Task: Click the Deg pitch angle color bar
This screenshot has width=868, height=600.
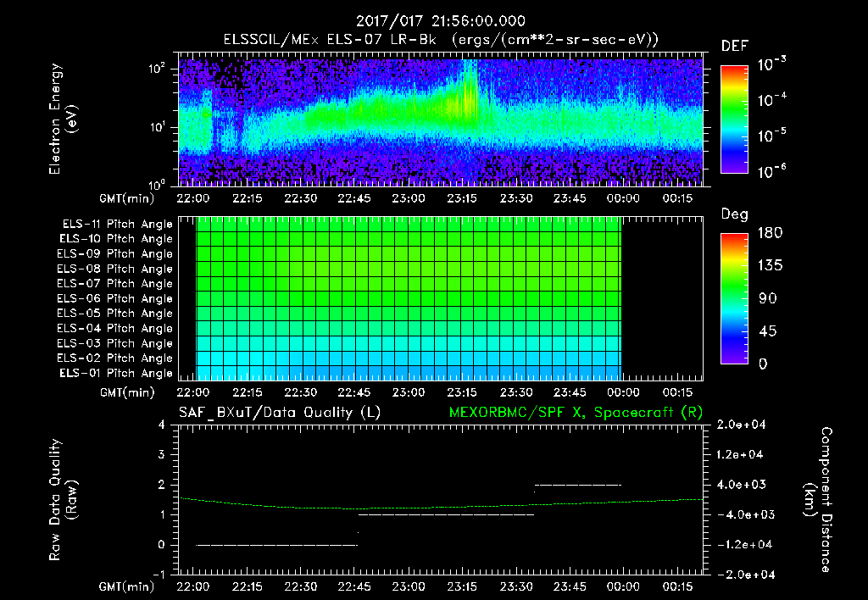Action: (734, 298)
